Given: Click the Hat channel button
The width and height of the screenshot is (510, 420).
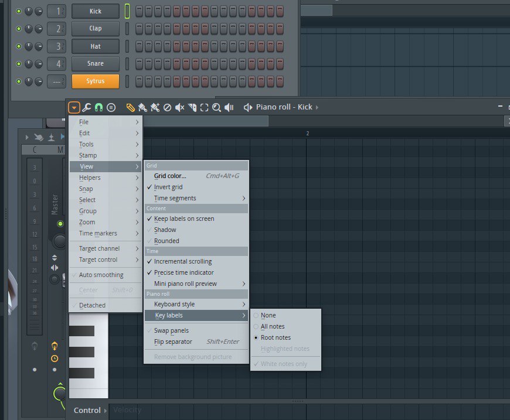Looking at the screenshot, I should (x=96, y=46).
